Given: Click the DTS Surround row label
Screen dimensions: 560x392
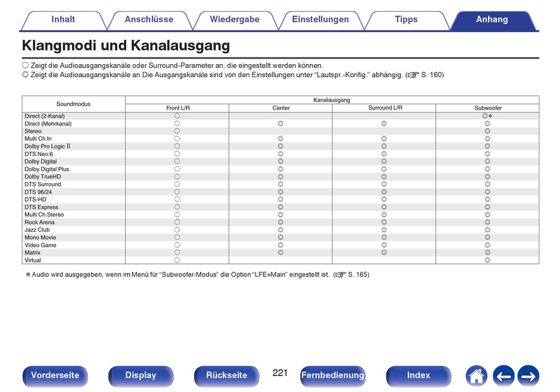Looking at the screenshot, I should pos(42,185).
